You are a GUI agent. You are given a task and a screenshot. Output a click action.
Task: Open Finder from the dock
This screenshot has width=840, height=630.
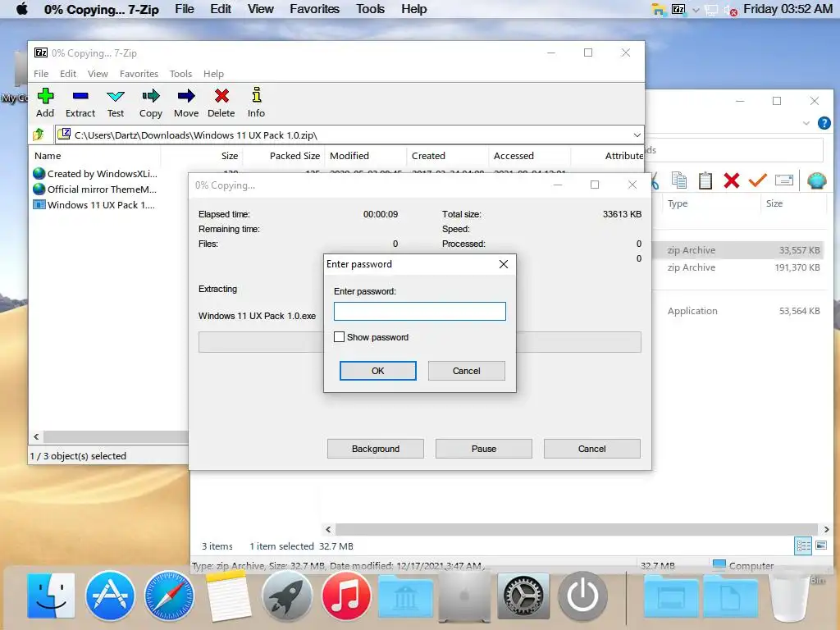(51, 596)
